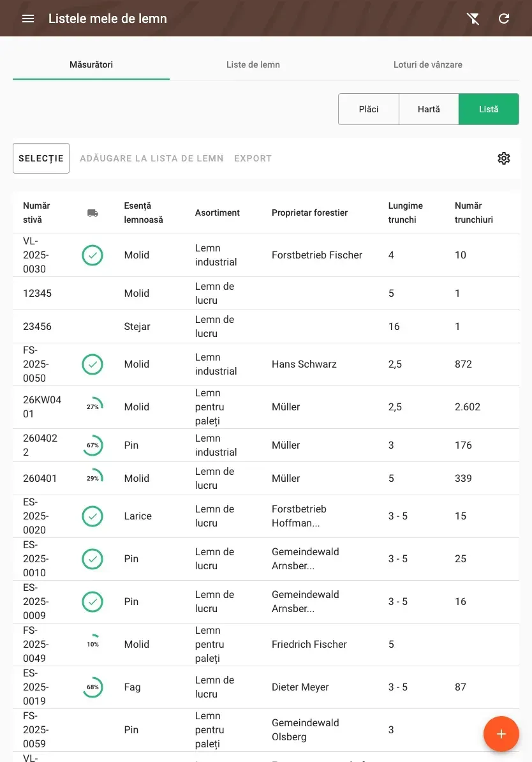The height and width of the screenshot is (762, 532).
Task: Open table settings gear icon
Action: pos(504,158)
